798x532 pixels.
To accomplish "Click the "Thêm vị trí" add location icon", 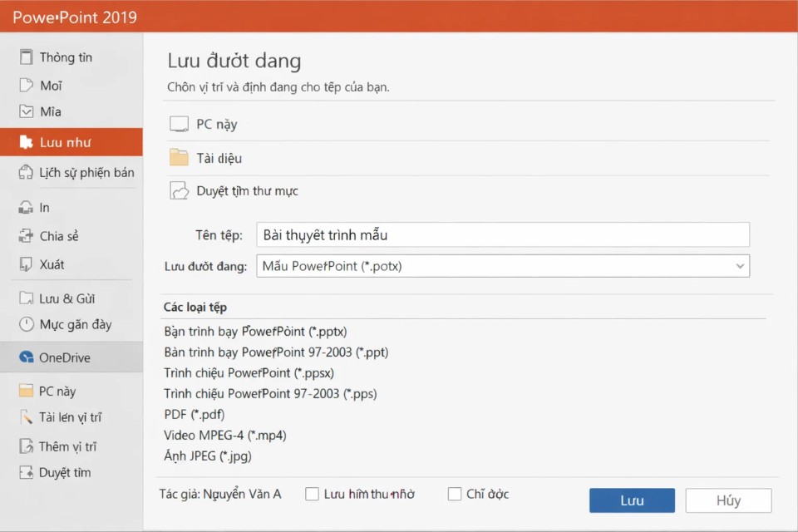I will (x=26, y=446).
